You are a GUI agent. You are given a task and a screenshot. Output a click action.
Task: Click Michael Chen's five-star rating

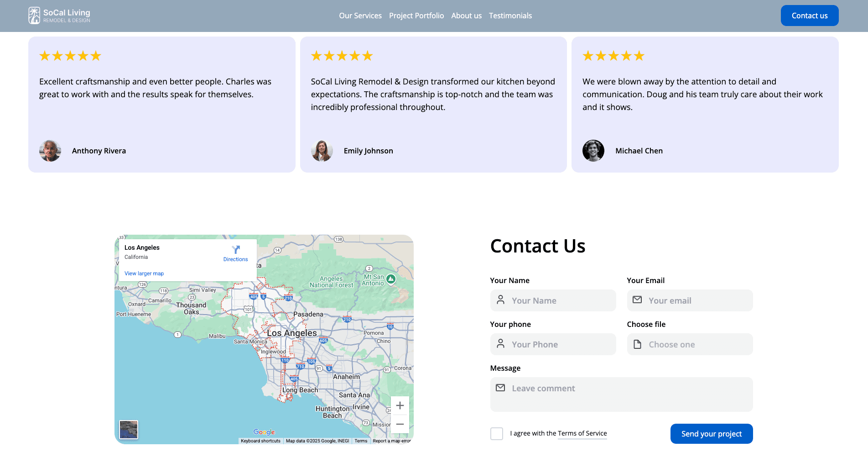(613, 56)
